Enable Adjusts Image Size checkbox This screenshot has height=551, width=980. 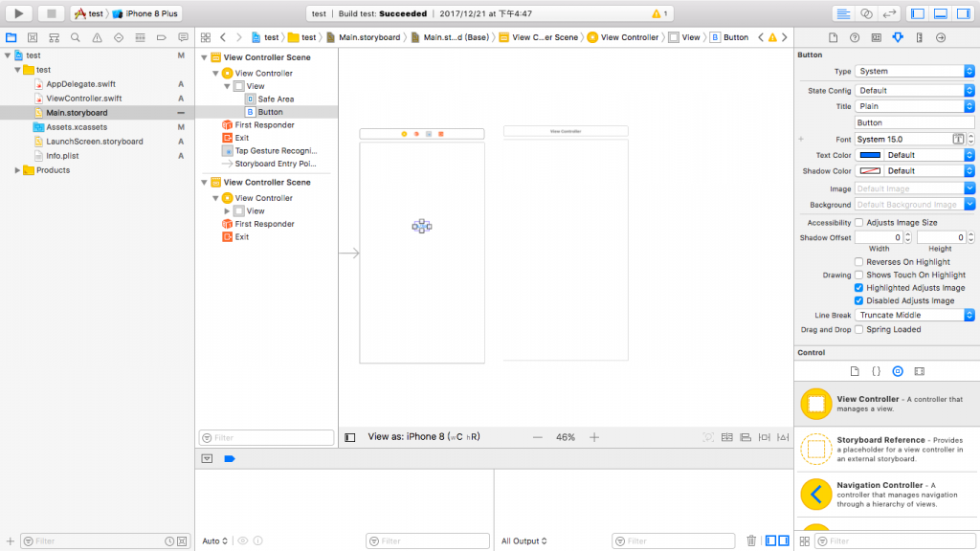click(858, 222)
